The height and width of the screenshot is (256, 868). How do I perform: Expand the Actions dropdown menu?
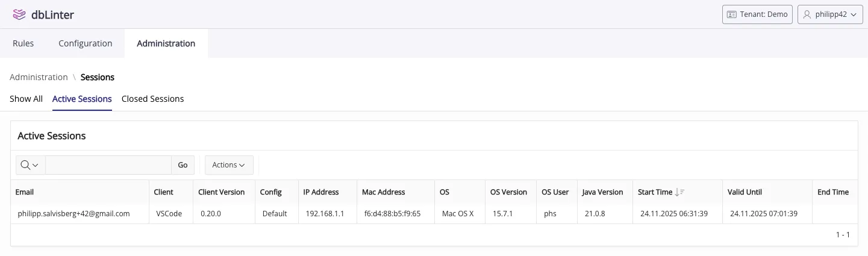coord(229,165)
